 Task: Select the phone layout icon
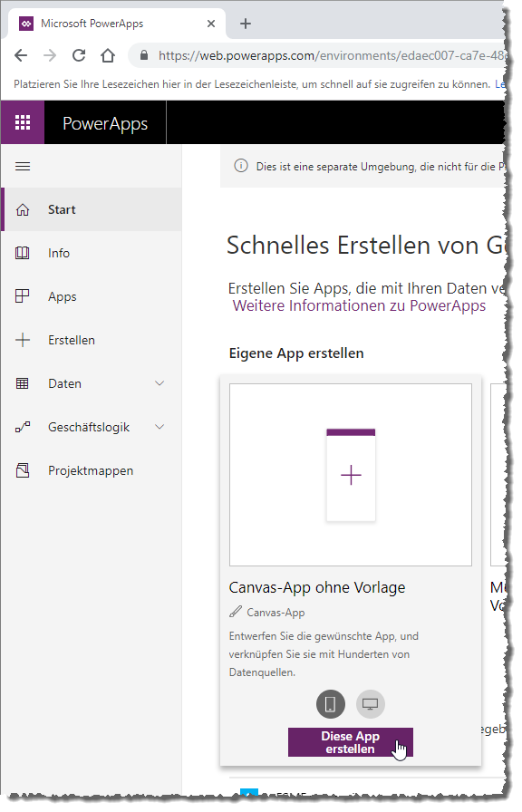point(331,704)
